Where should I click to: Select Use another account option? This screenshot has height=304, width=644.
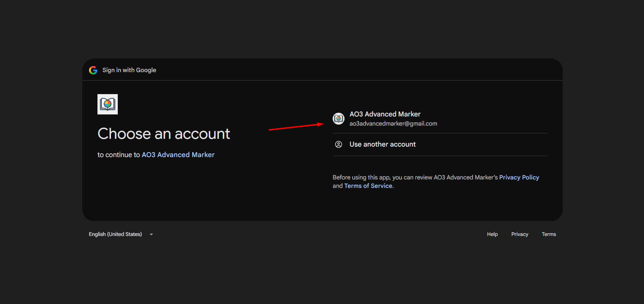click(440, 145)
